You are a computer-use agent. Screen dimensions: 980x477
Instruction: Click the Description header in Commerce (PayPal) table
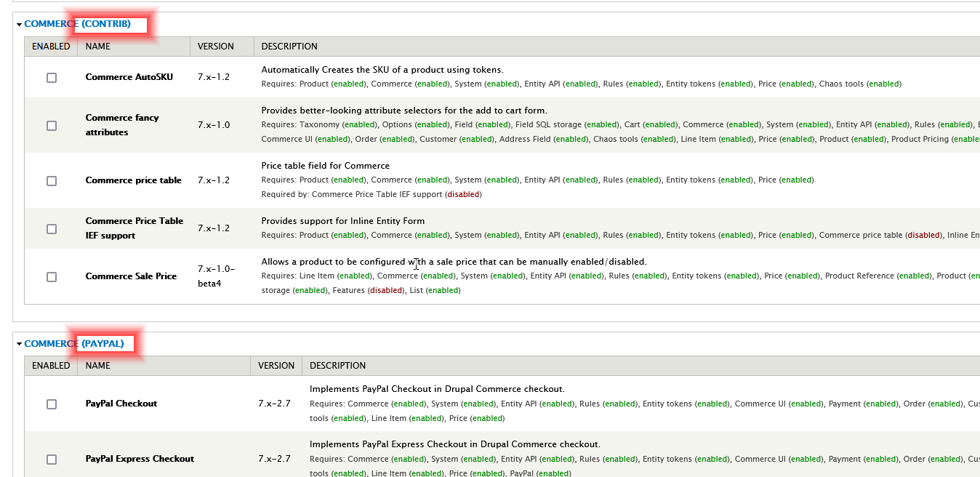click(x=338, y=366)
